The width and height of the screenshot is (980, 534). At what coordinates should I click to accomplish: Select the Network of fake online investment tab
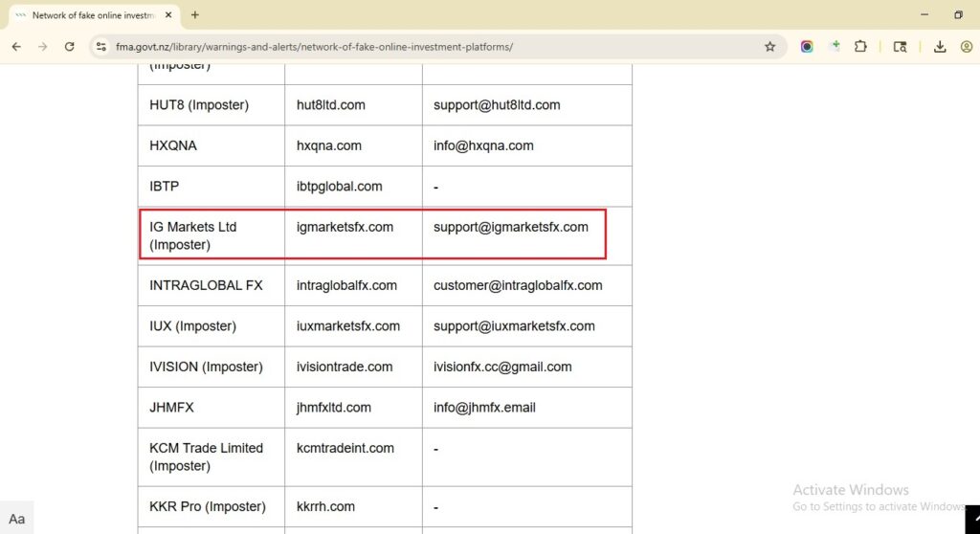pos(94,15)
